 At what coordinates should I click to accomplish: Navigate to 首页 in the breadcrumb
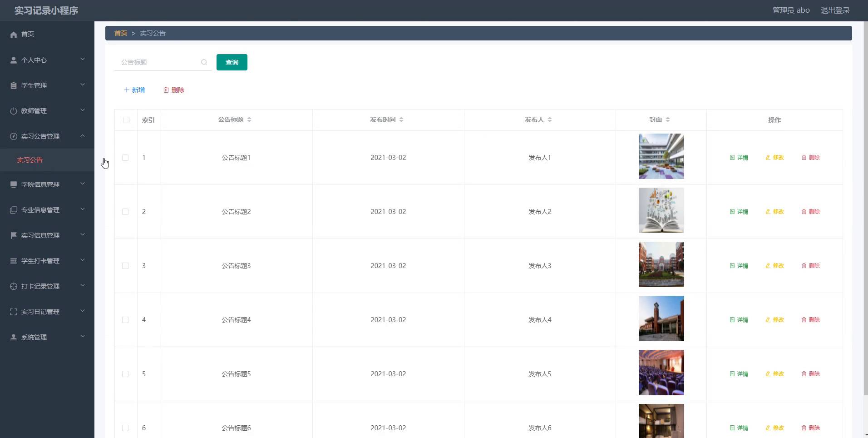120,33
